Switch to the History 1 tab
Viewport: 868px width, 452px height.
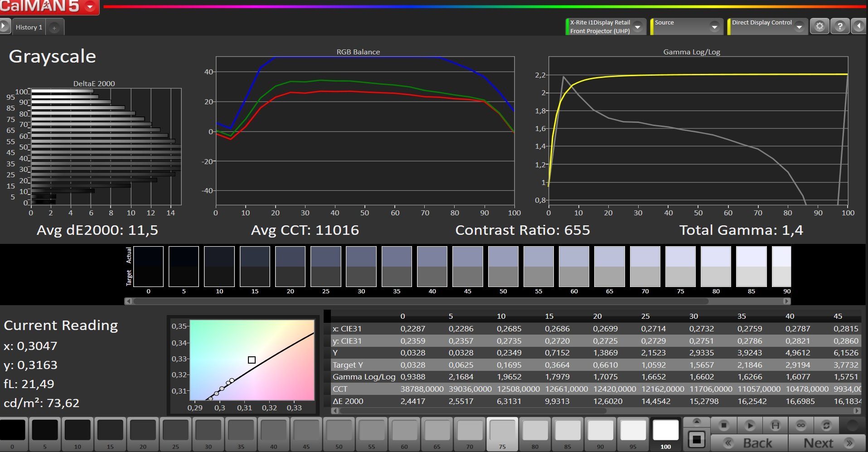(29, 27)
